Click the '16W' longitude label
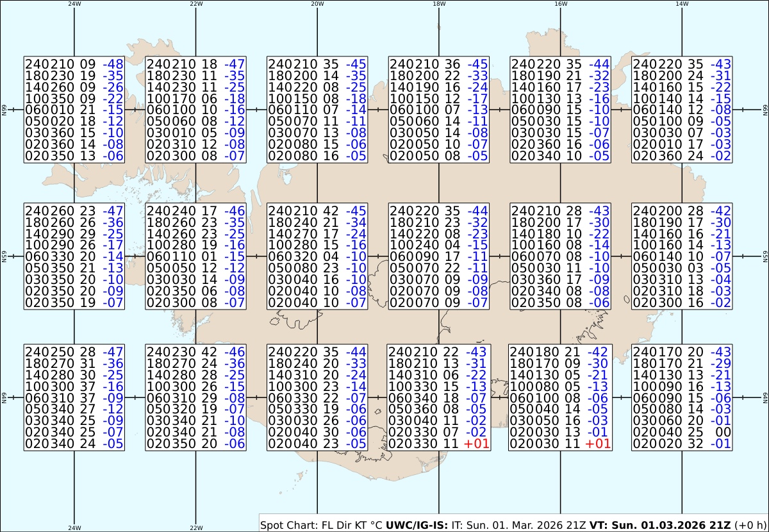This screenshot has height=532, width=769. click(561, 4)
